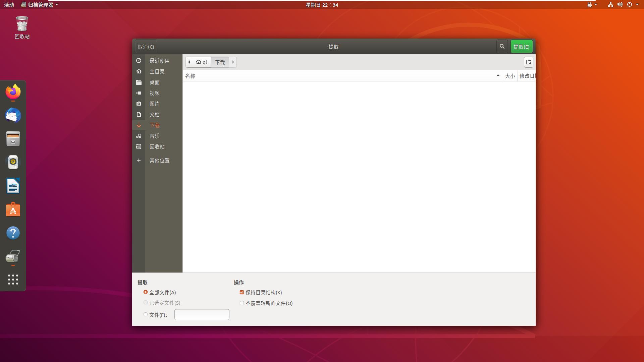Click the path bar left scroll arrow
Viewport: 644px width, 362px height.
[189, 62]
